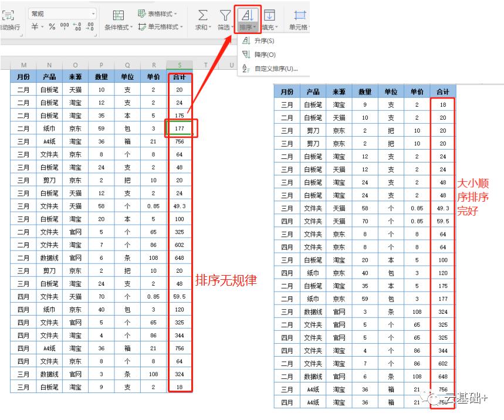Click the thousands separator 000 icon

tap(65, 27)
